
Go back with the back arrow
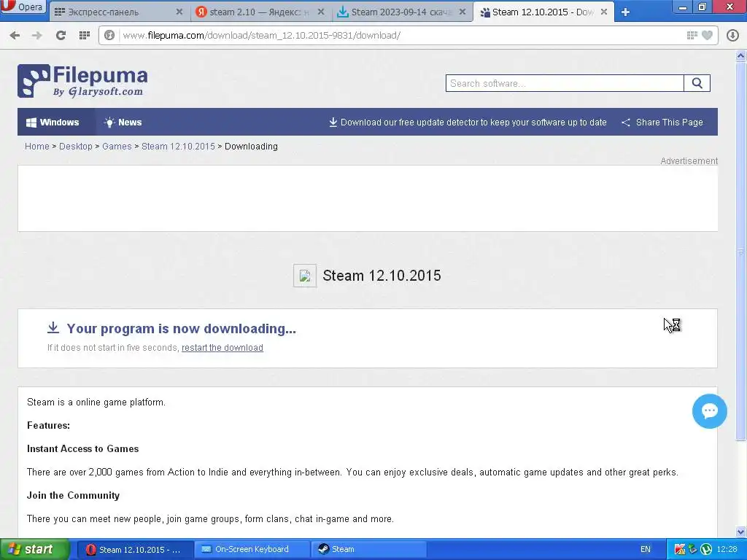point(15,35)
